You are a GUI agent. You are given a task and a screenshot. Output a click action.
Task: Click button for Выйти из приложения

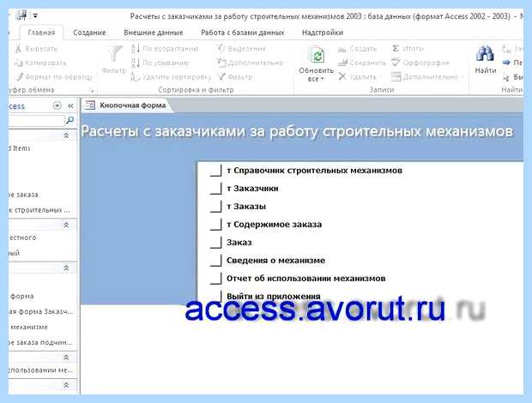click(215, 296)
